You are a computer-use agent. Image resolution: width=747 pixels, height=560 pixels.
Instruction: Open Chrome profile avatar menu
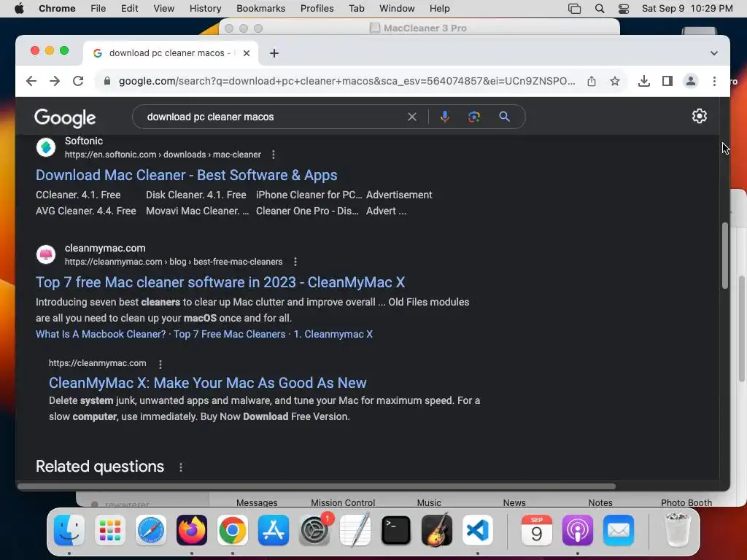(690, 82)
